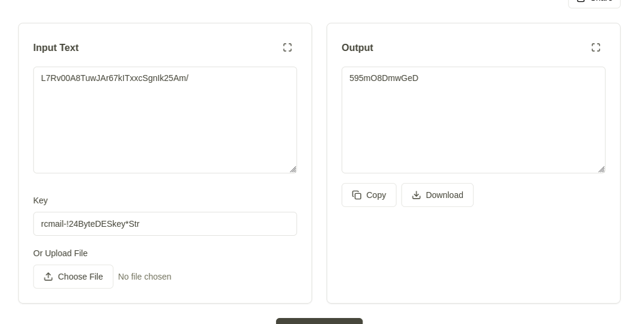Screen dimensions: 644x324
Task: Click the upload icon in Choose File
Action: click(x=49, y=277)
